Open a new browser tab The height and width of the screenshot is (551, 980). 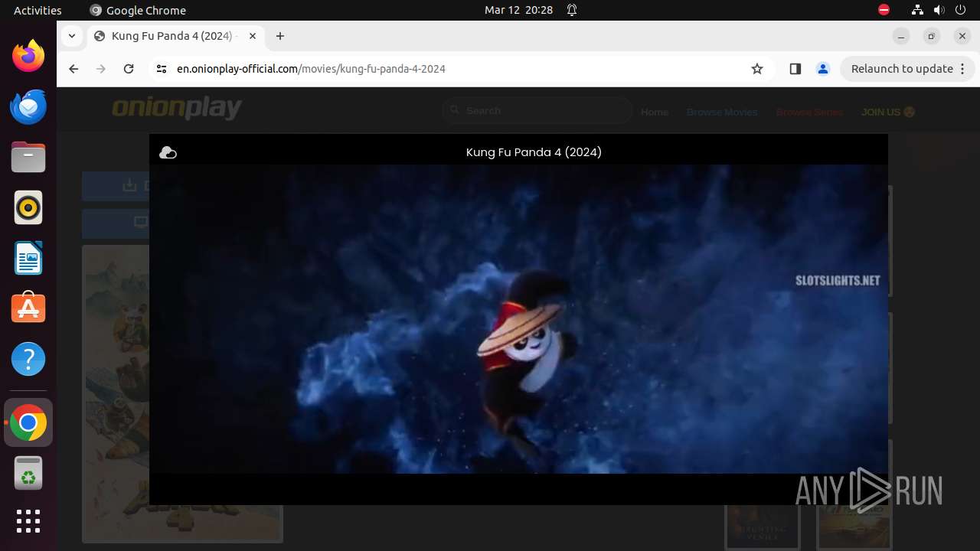point(280,36)
